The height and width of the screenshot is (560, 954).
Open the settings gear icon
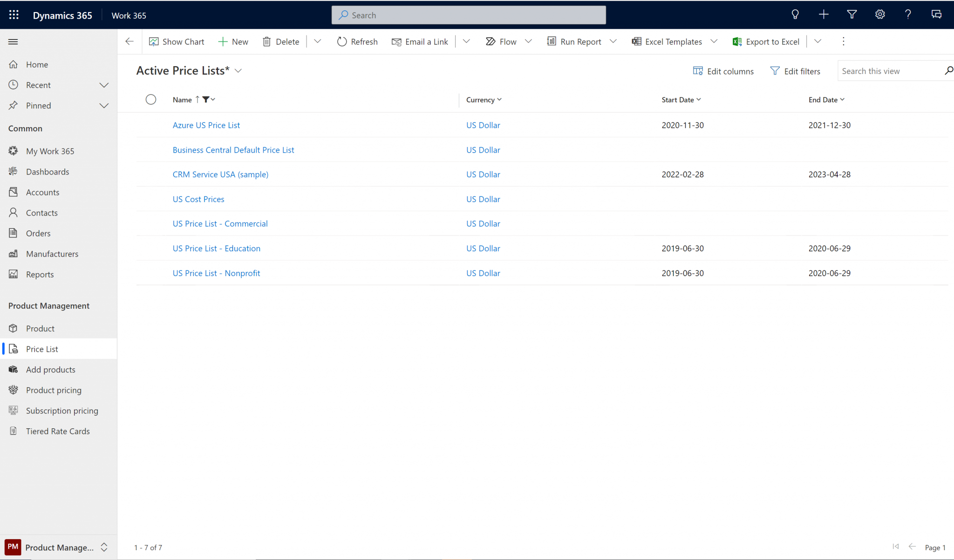tap(879, 14)
